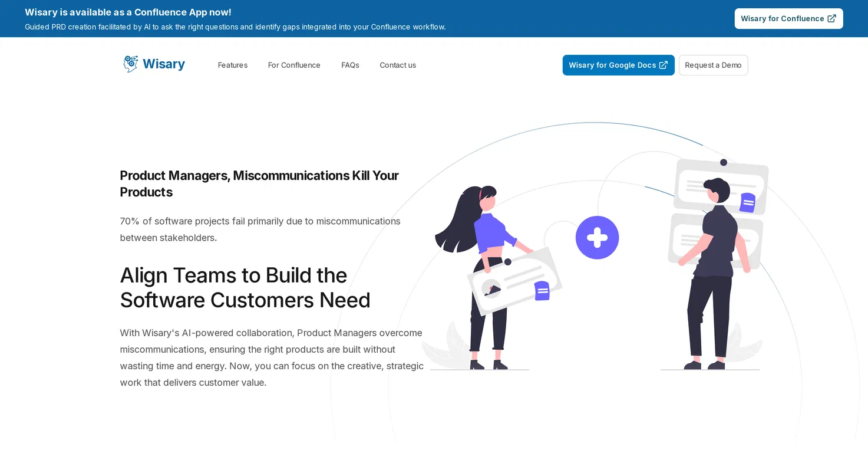Screen dimensions: 868x453
Task: Click the external link icon on Wisary for Confluence
Action: (x=831, y=18)
